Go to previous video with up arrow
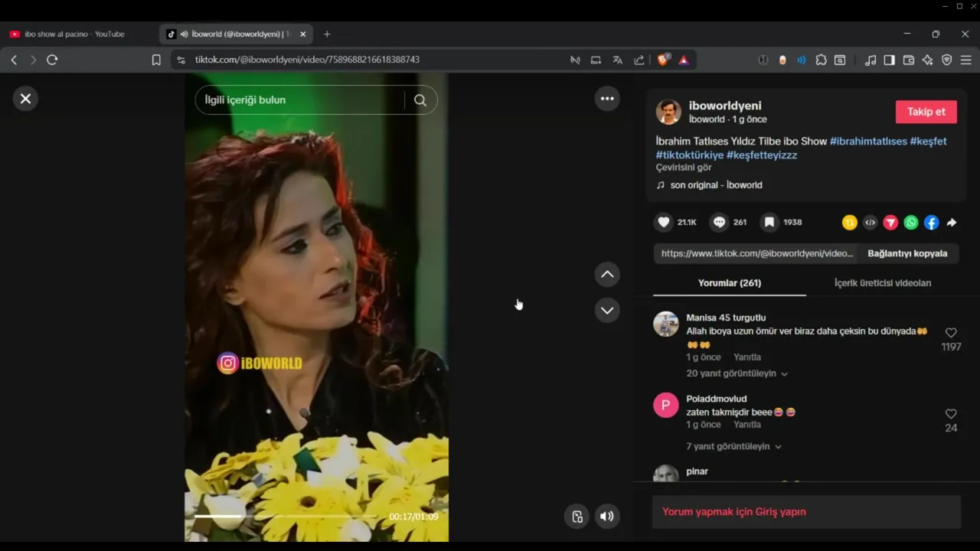980x551 pixels. [x=607, y=274]
